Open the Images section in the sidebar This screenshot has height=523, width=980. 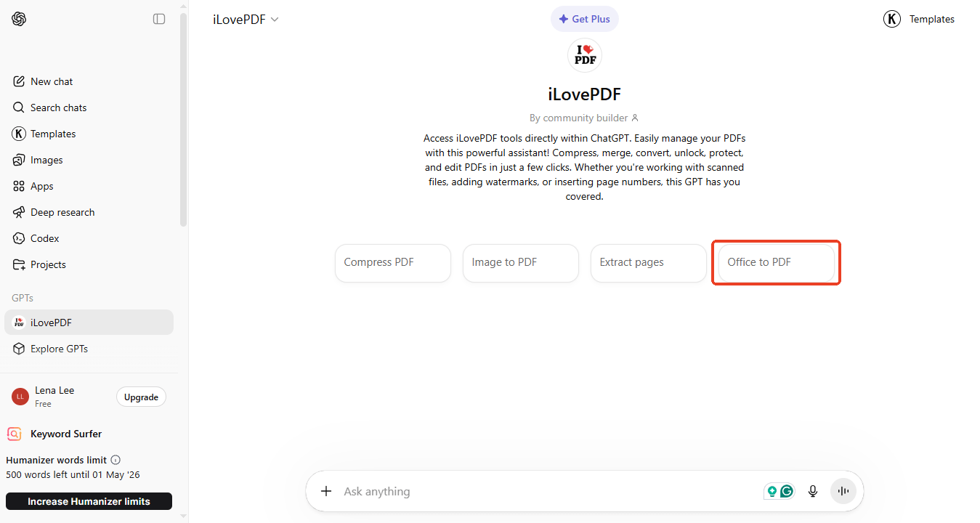tap(46, 159)
